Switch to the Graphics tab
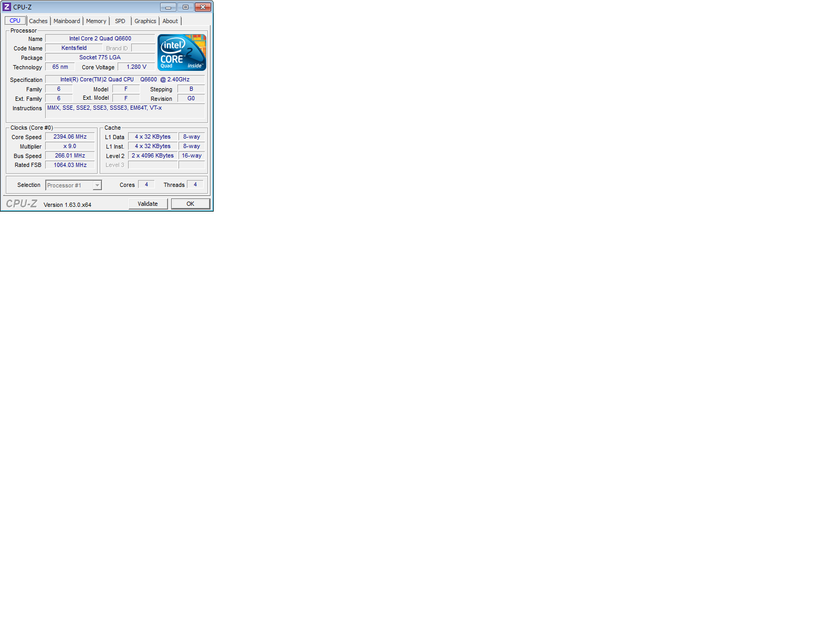The image size is (840, 630). pyautogui.click(x=145, y=21)
